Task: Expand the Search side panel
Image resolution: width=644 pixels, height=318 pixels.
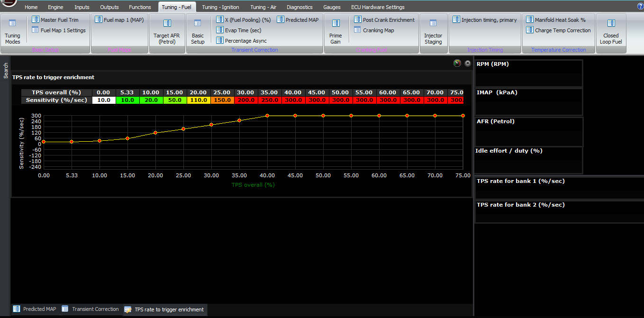Action: pyautogui.click(x=6, y=71)
